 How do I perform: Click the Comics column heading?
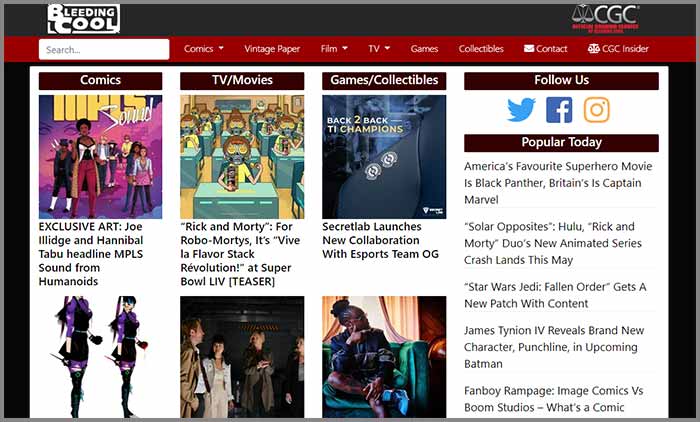(100, 80)
